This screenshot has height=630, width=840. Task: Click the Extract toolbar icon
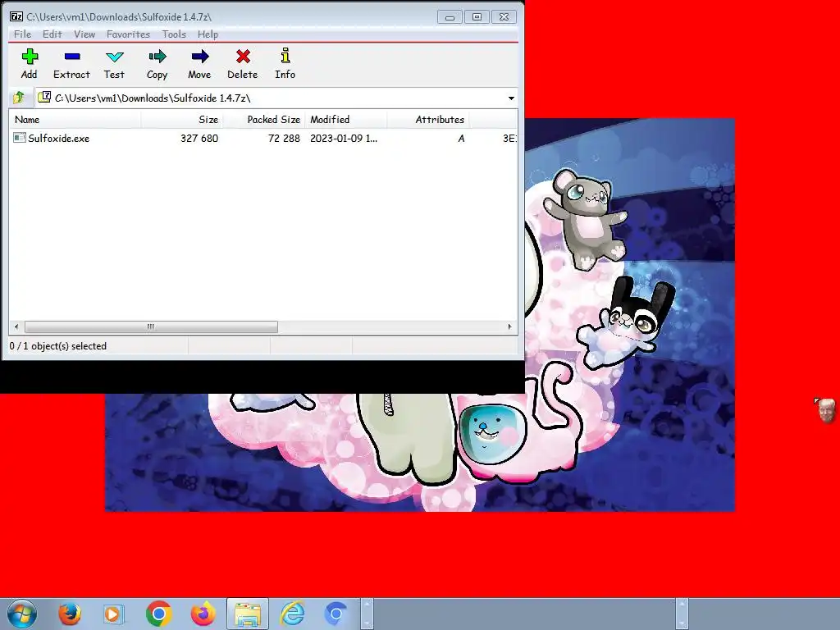(x=72, y=57)
